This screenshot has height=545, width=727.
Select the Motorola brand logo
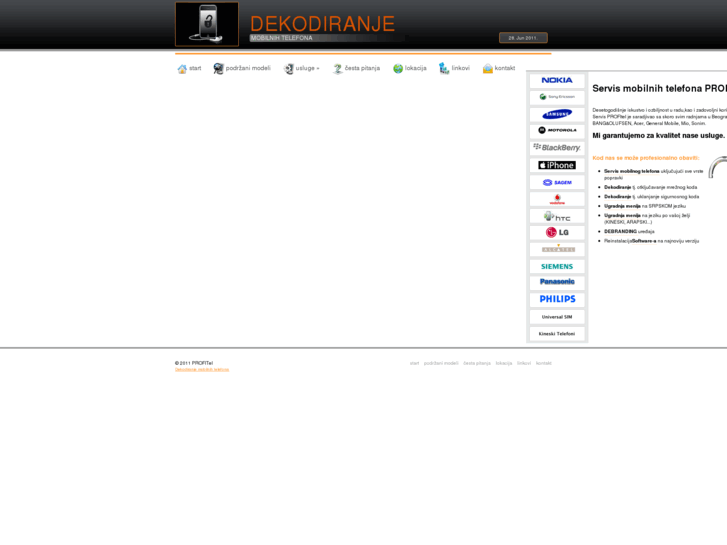(x=557, y=130)
